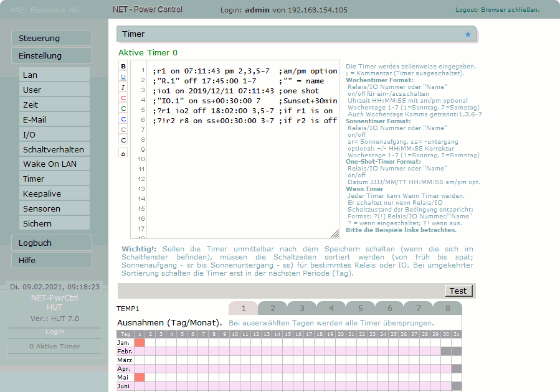
Task: Toggle the März day 1 exception cell
Action: pos(140,360)
